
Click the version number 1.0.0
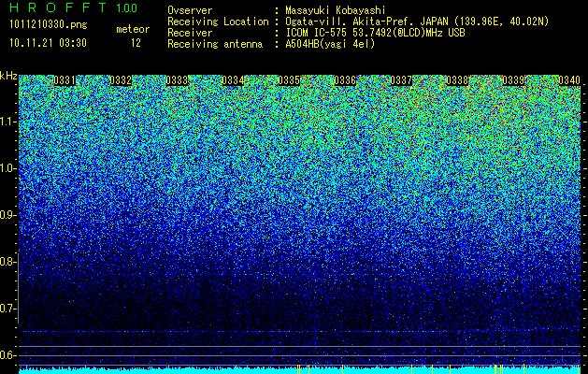point(127,7)
